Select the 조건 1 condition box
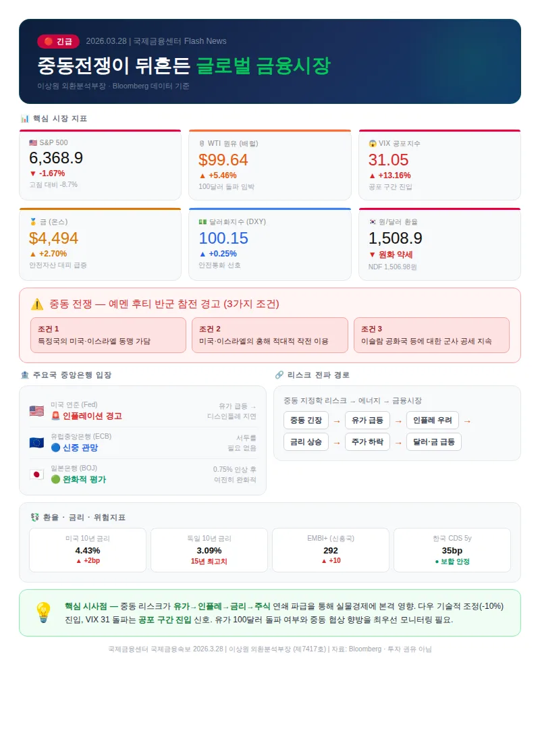540x756 pixels. pos(108,335)
